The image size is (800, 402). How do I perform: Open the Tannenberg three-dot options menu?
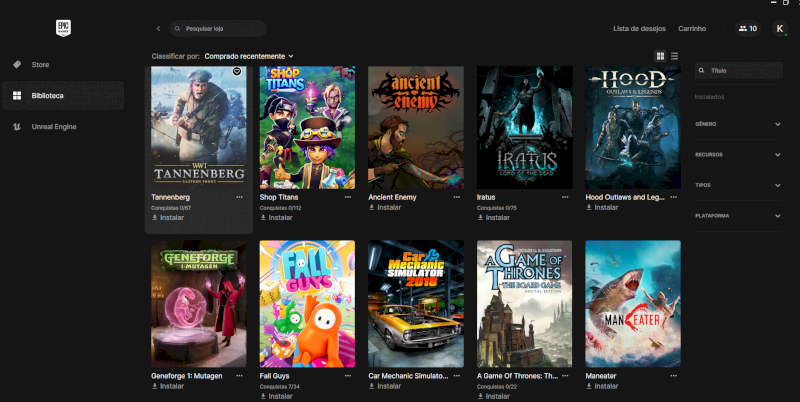[239, 197]
